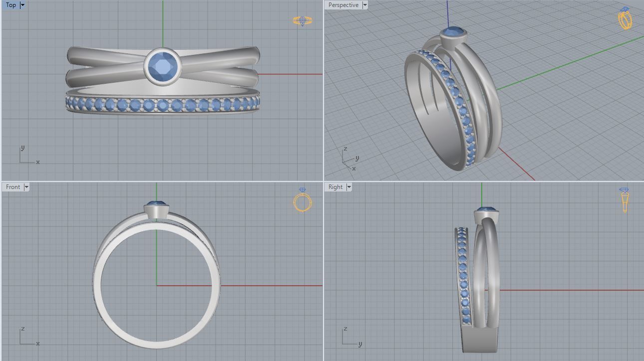Select the pavé stone band in Top viewport
The image size is (644, 361).
[163, 104]
